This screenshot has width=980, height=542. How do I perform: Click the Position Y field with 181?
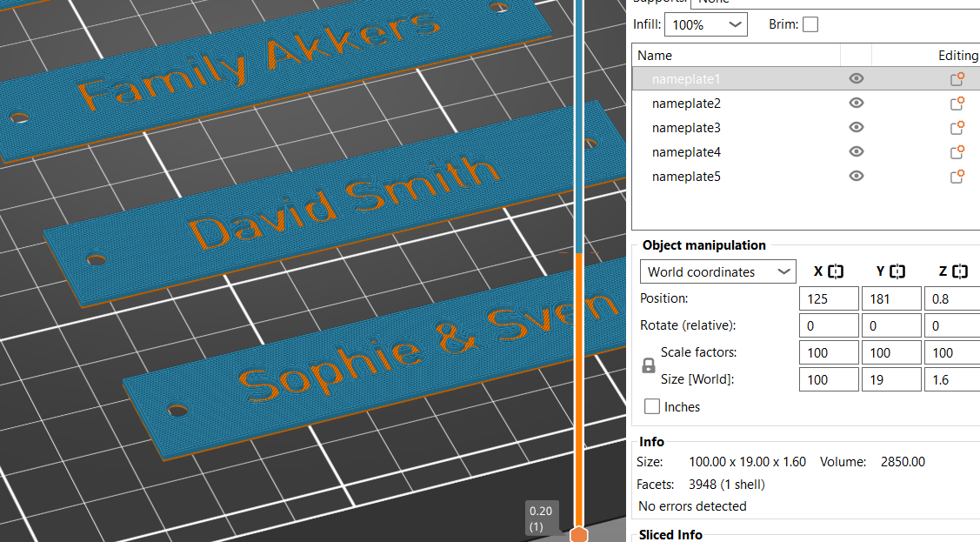(891, 298)
